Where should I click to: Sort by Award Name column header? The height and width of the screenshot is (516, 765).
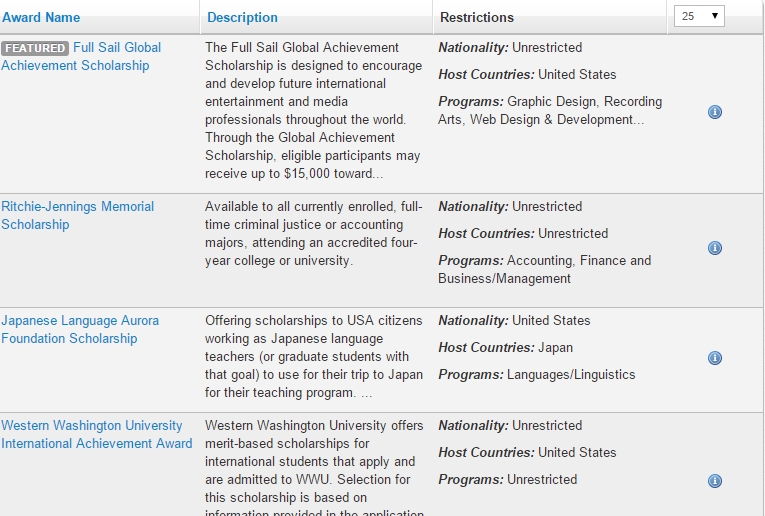(x=41, y=17)
